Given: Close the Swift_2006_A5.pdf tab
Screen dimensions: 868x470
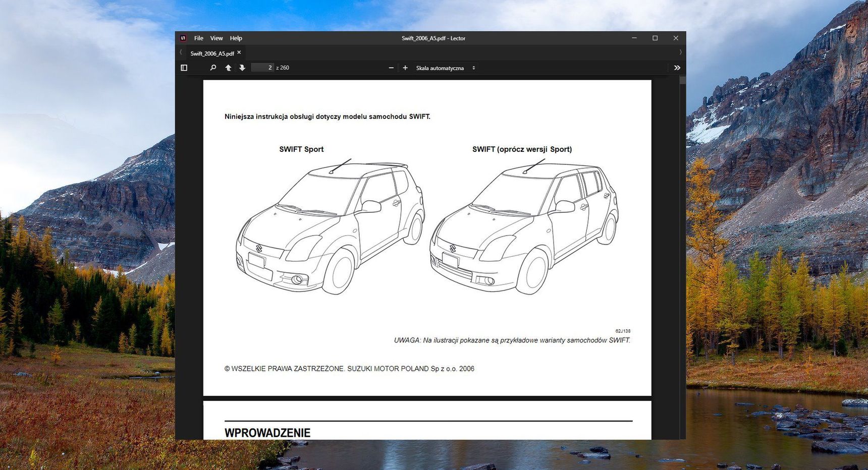Looking at the screenshot, I should (239, 52).
